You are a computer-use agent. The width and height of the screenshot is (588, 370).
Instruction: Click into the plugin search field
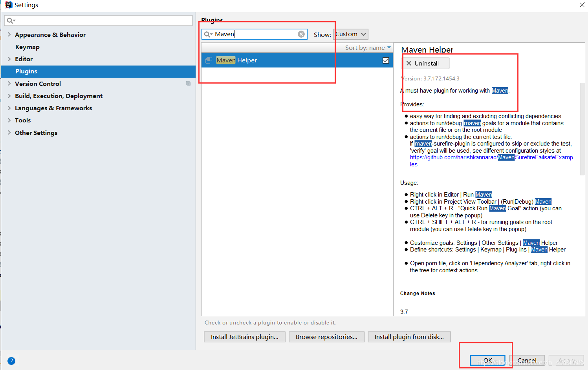coord(255,34)
